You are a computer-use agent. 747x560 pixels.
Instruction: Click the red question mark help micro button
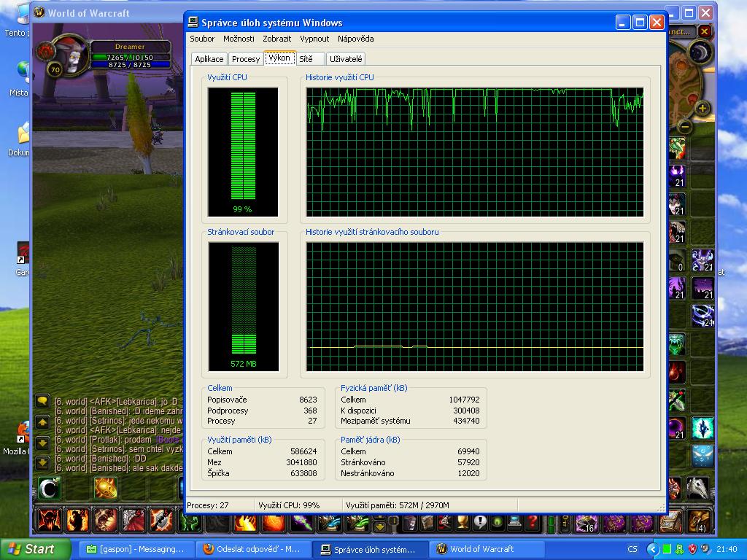click(535, 522)
